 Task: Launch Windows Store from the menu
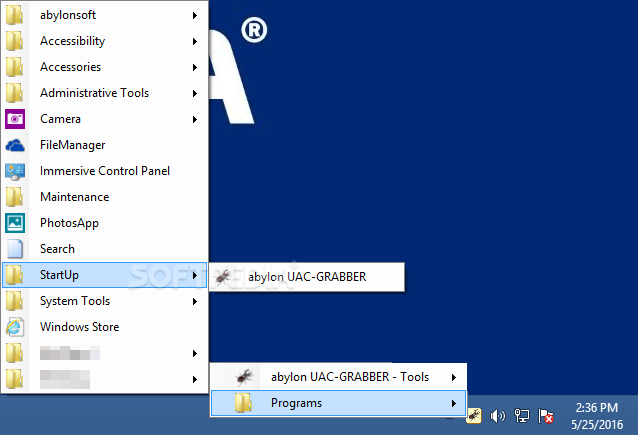point(105,327)
